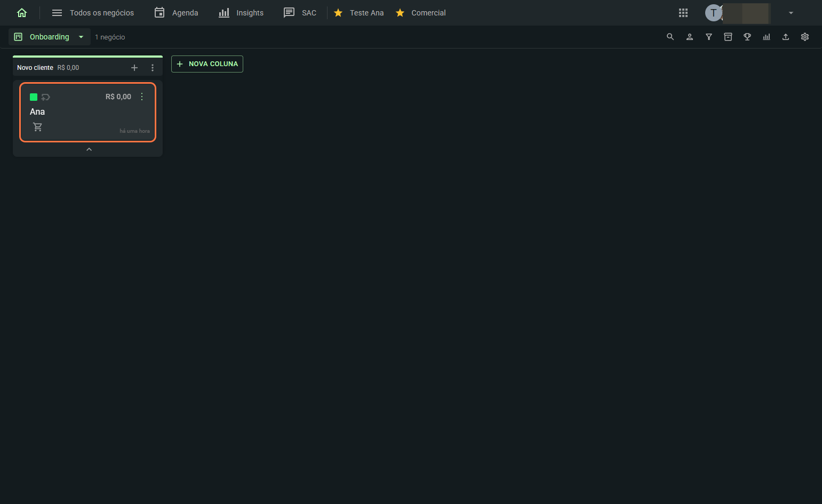The image size is (822, 504).
Task: Collapse the Novo cliente column chevron
Action: tap(89, 149)
